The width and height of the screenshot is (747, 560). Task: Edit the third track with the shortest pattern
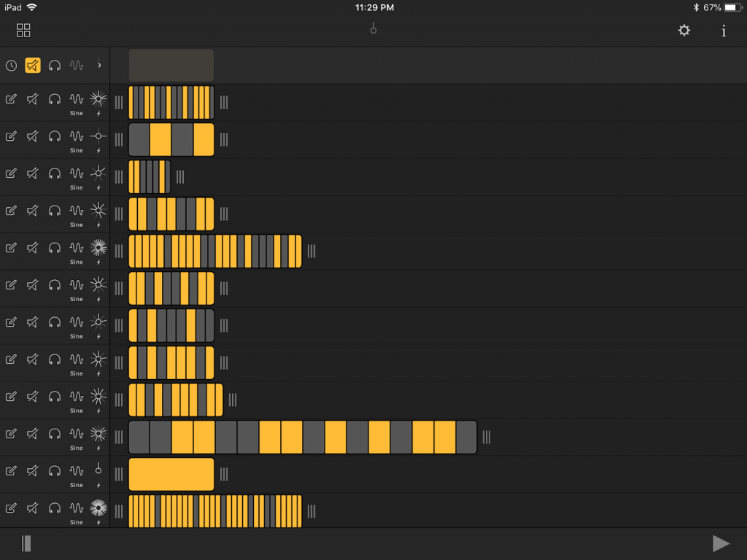(11, 174)
